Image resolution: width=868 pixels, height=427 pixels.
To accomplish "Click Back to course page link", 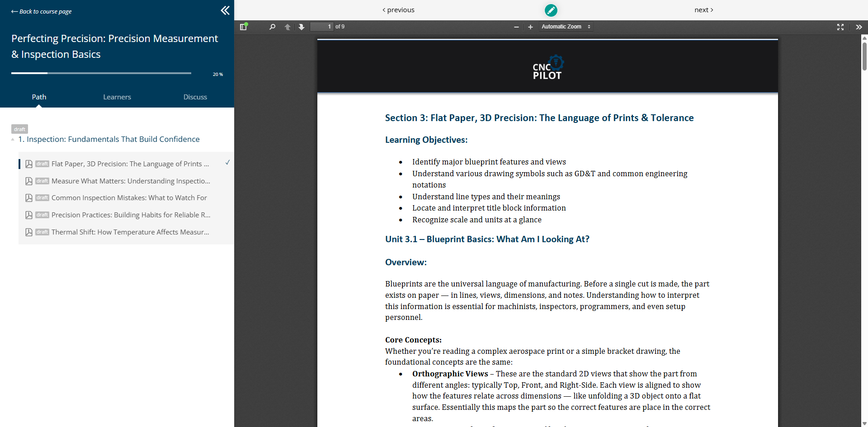I will pos(42,12).
